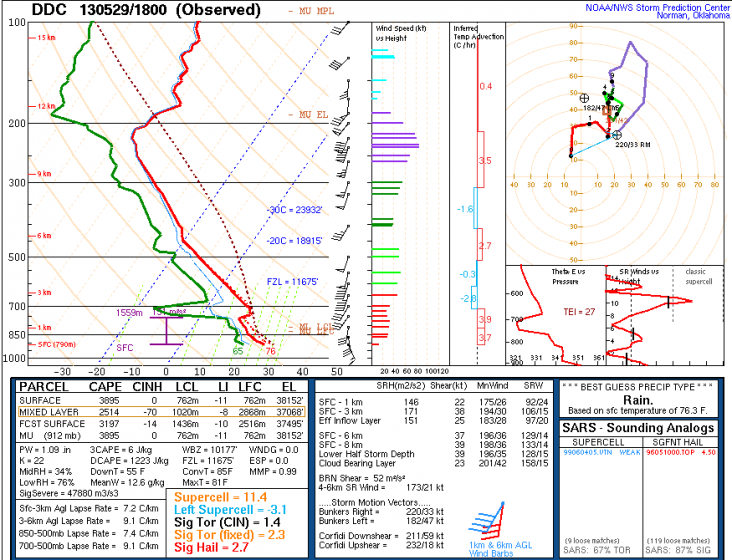The width and height of the screenshot is (732, 560).
Task: Click the PARCEL column header
Action: [44, 387]
